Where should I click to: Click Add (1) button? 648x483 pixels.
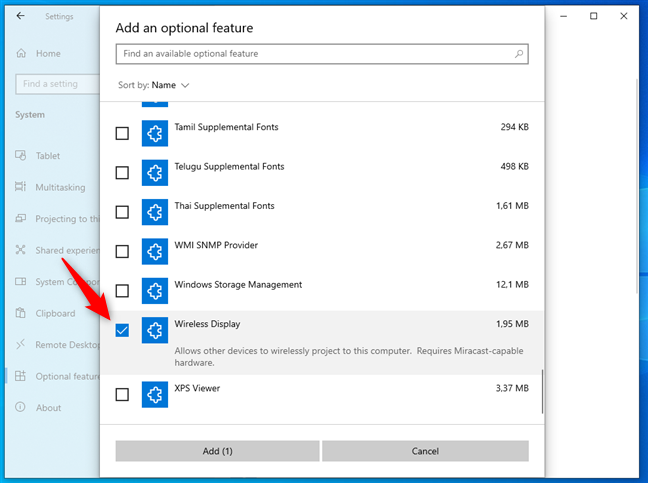[x=217, y=451]
